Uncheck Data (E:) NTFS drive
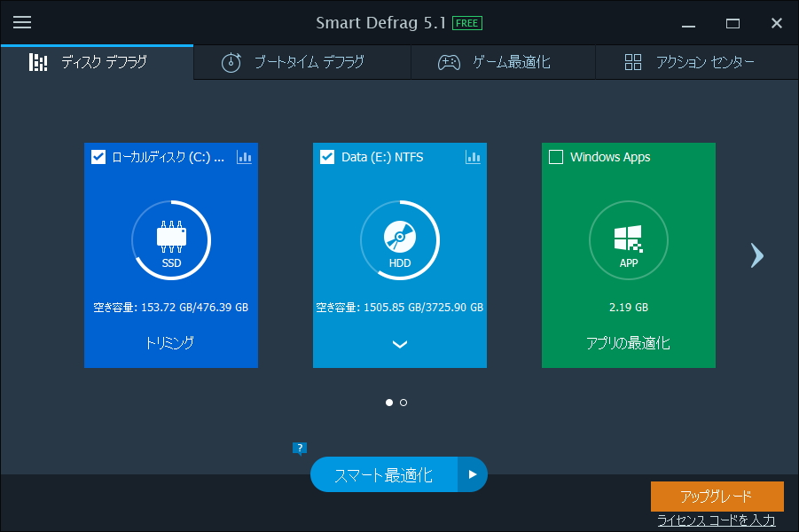The height and width of the screenshot is (532, 799). (x=325, y=157)
